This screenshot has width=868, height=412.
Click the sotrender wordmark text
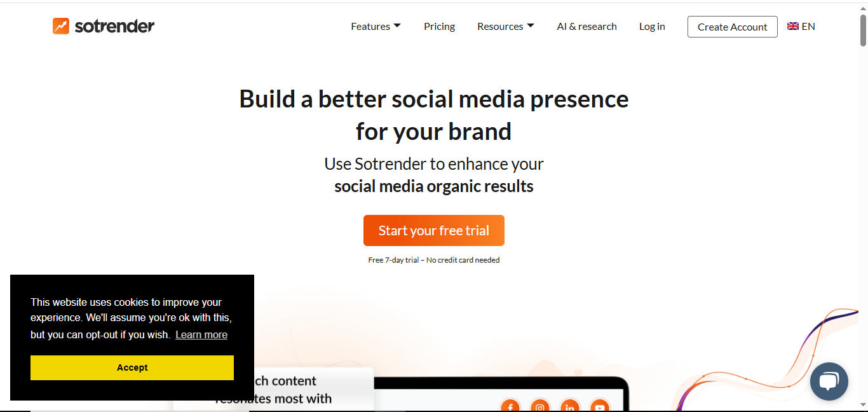[x=114, y=26]
